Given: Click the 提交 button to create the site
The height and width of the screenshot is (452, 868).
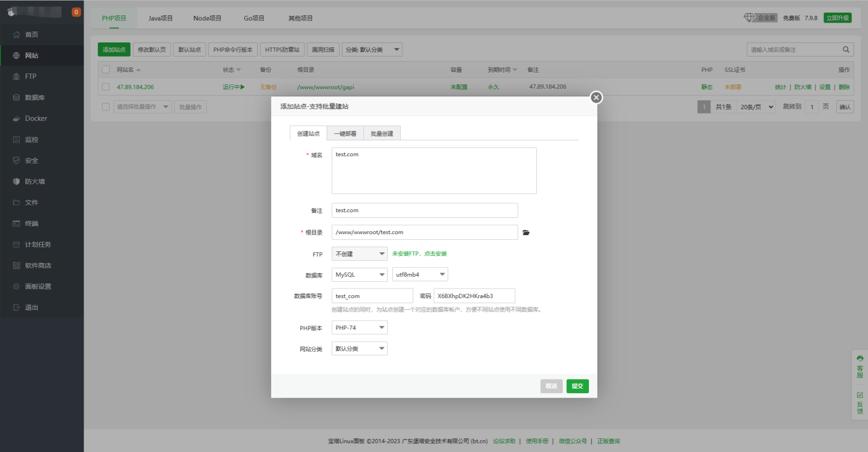Looking at the screenshot, I should pyautogui.click(x=577, y=386).
